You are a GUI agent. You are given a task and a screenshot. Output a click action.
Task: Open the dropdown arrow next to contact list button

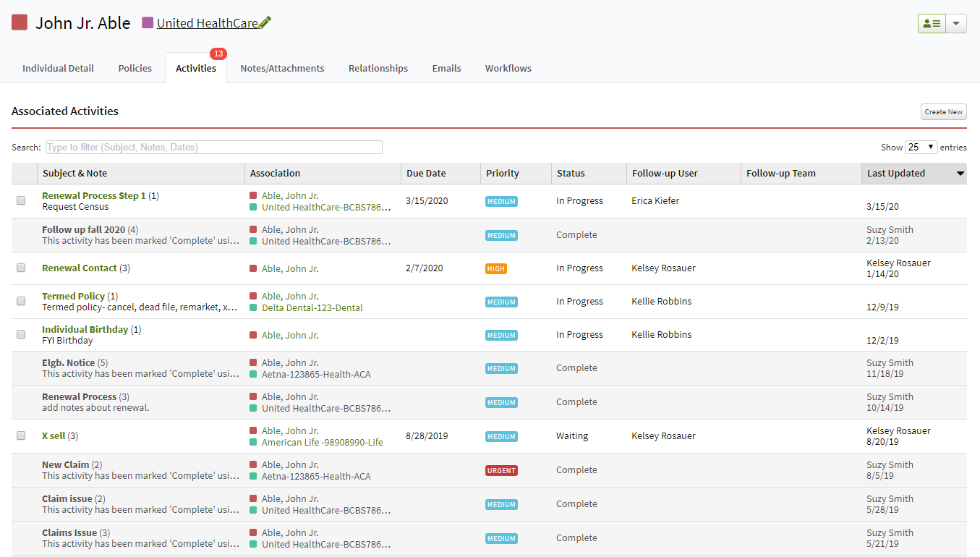956,23
